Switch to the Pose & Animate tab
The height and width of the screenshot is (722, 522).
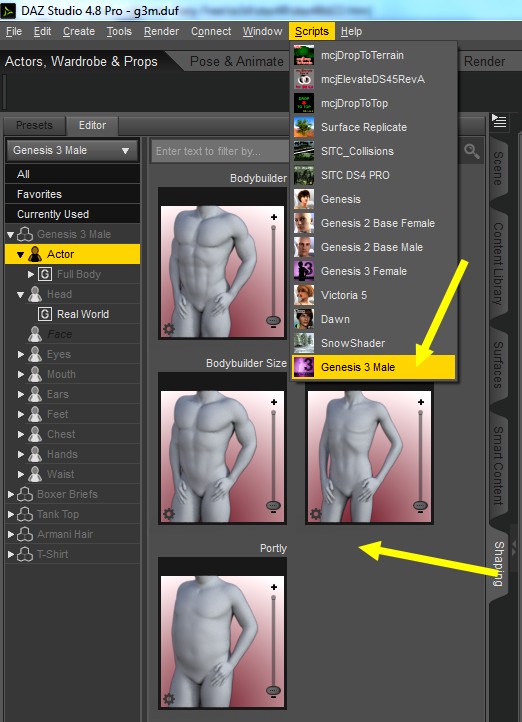coord(237,61)
